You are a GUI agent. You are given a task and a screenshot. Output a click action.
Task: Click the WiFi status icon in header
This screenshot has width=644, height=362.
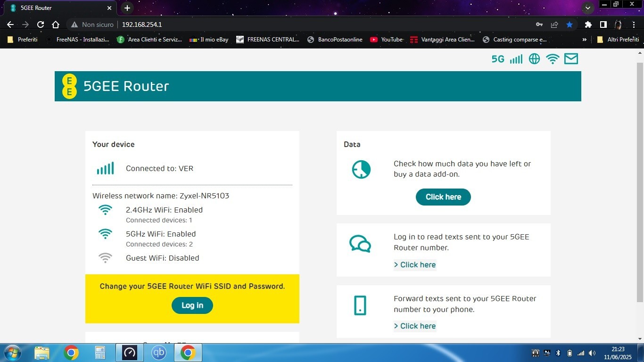tap(553, 59)
